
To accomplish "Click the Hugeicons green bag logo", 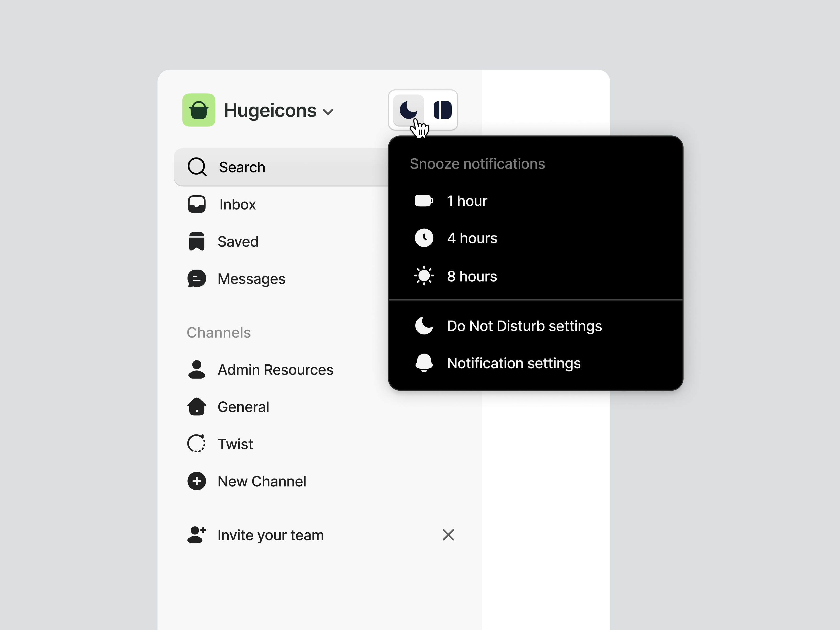I will click(199, 111).
